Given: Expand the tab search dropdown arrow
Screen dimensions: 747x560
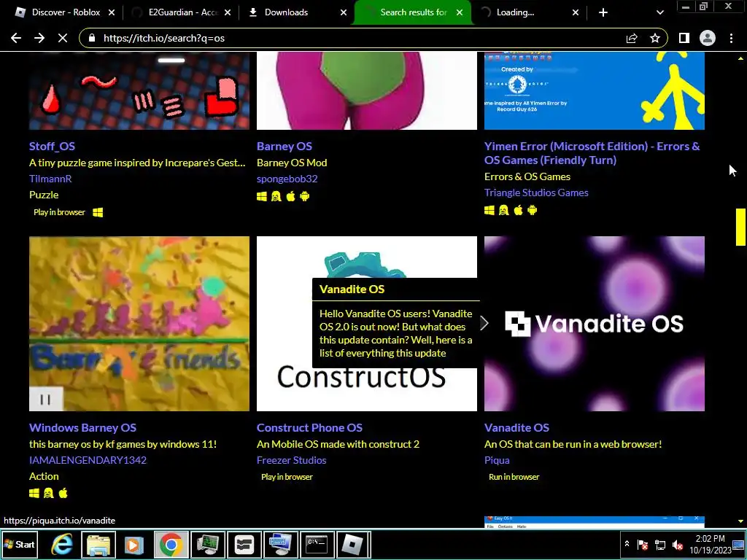Looking at the screenshot, I should [659, 12].
